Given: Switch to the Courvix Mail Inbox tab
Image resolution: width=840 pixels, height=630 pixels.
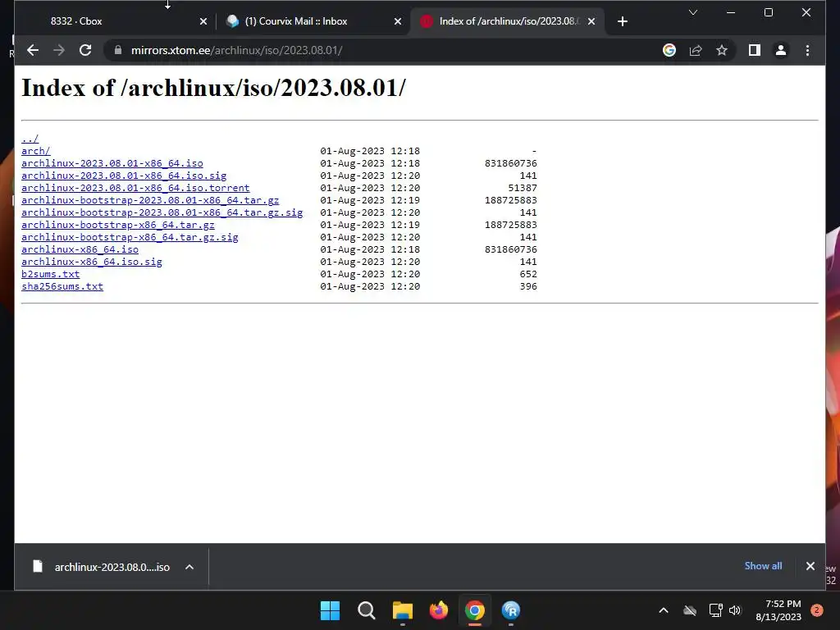Looking at the screenshot, I should click(x=313, y=21).
